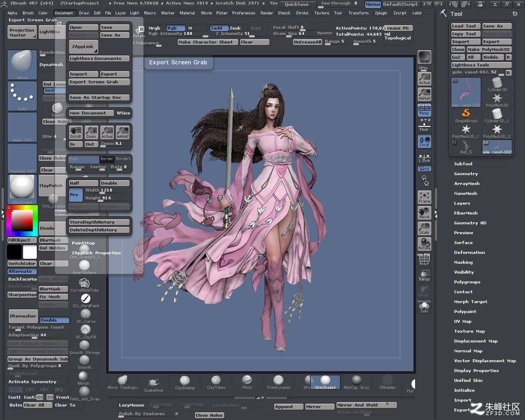The image size is (525, 420).
Task: Click the white secondary color swatch
Action: pos(30,252)
